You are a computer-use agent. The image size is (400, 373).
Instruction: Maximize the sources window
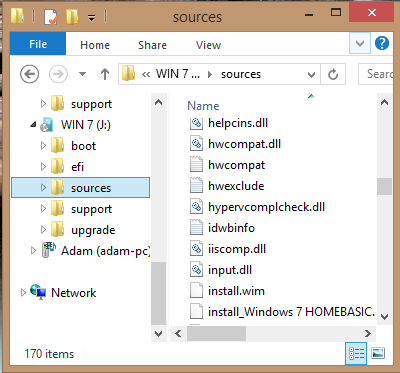tap(336, 13)
